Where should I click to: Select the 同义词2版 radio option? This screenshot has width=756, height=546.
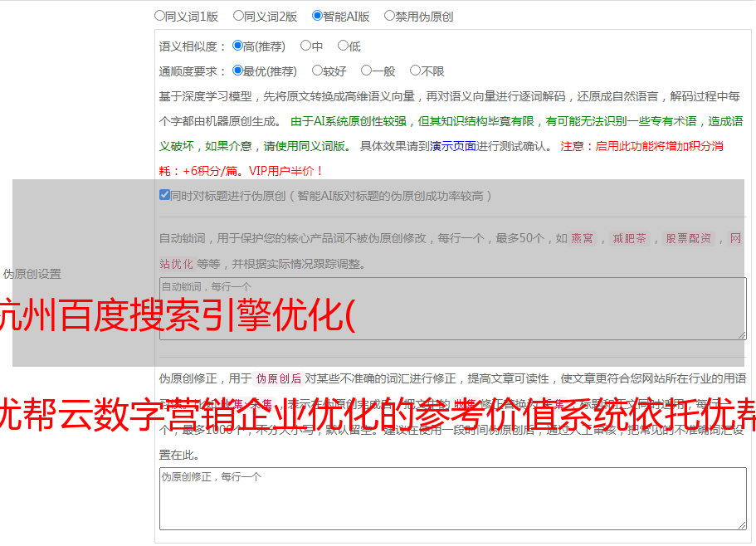[238, 16]
